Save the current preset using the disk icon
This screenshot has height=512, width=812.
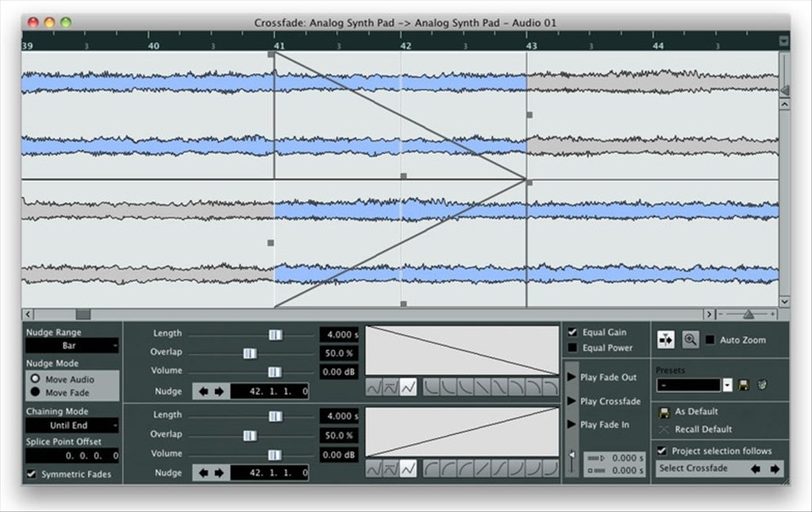[744, 385]
